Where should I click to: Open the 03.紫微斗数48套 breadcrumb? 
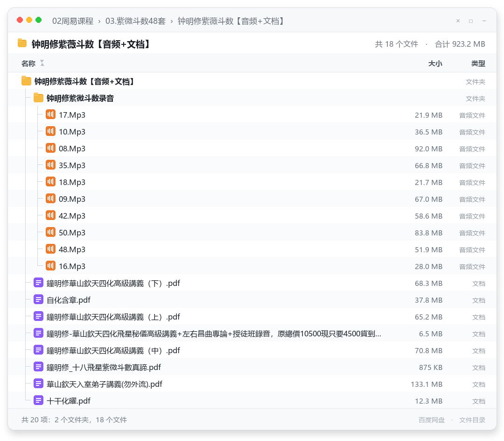tap(135, 21)
